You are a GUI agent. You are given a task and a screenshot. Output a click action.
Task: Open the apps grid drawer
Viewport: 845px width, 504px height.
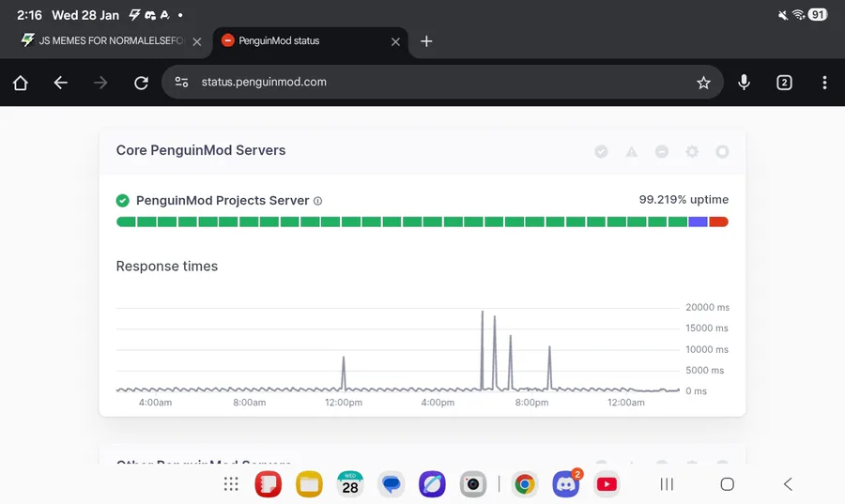(x=231, y=484)
